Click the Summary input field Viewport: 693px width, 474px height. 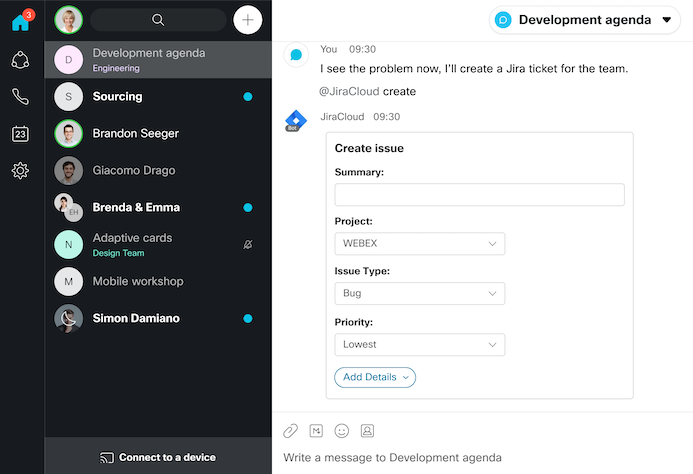480,195
